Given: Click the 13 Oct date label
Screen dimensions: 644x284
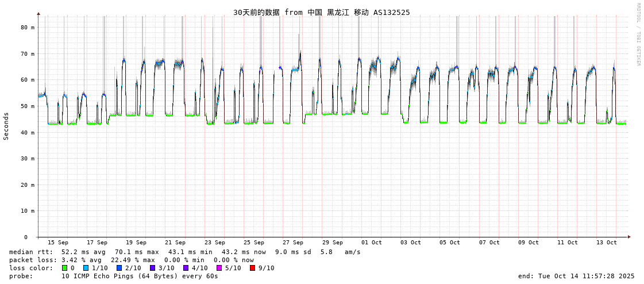Looking at the screenshot, I should [x=607, y=243].
